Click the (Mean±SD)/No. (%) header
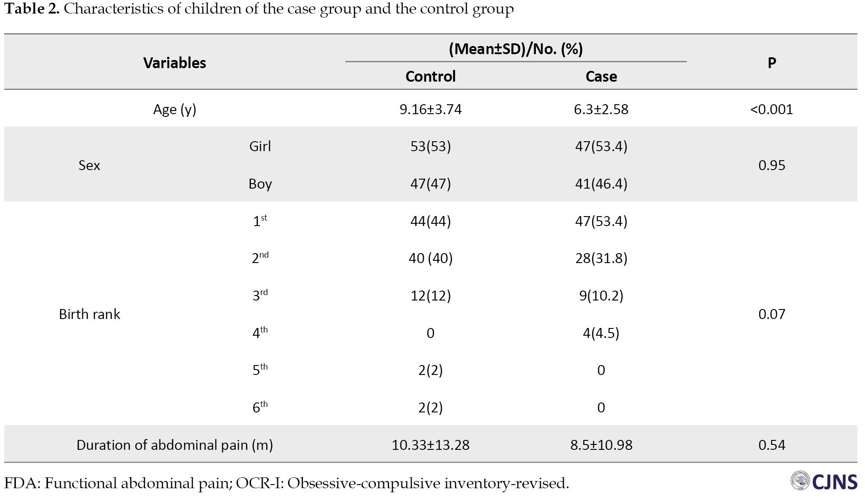The height and width of the screenshot is (504, 865). tap(516, 49)
